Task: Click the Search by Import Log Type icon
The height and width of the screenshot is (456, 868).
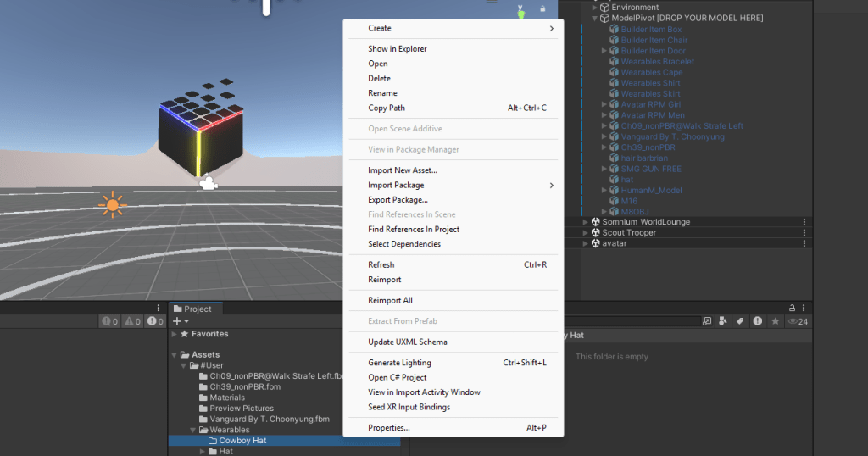Action: (757, 321)
